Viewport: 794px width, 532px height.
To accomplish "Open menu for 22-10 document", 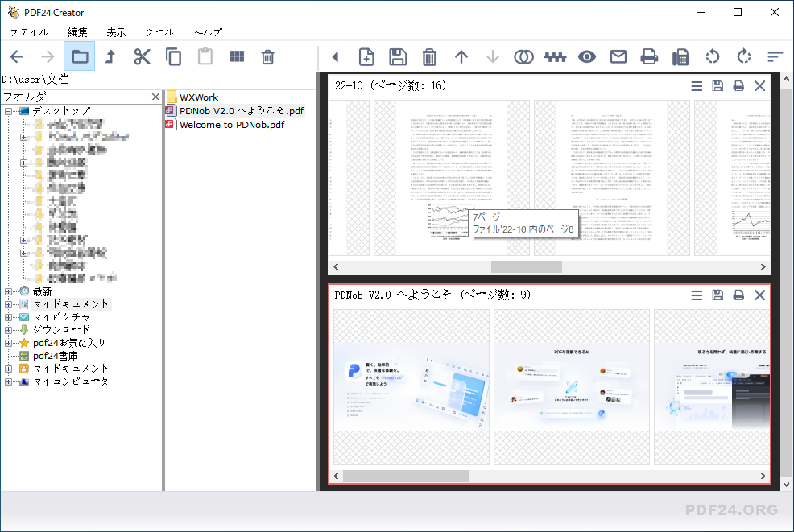I will coord(697,86).
